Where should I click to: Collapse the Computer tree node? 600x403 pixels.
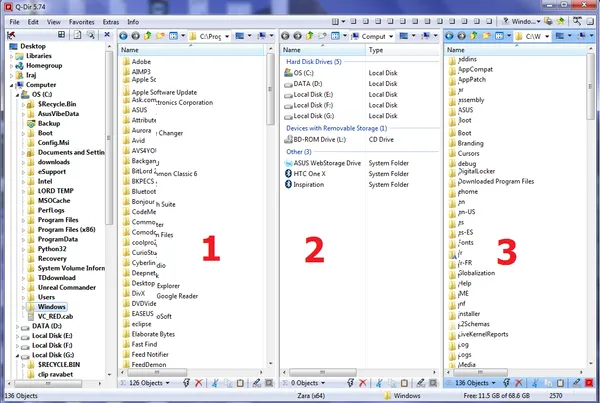(11, 85)
